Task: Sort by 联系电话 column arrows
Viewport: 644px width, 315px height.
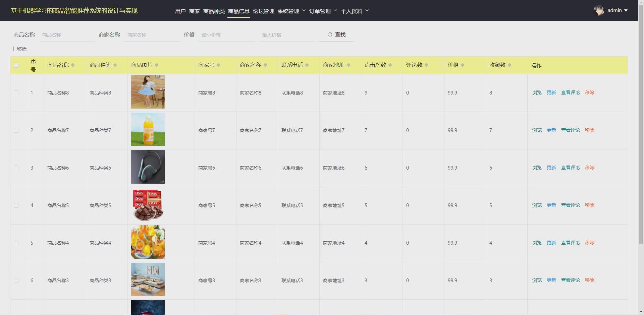Action: click(307, 65)
